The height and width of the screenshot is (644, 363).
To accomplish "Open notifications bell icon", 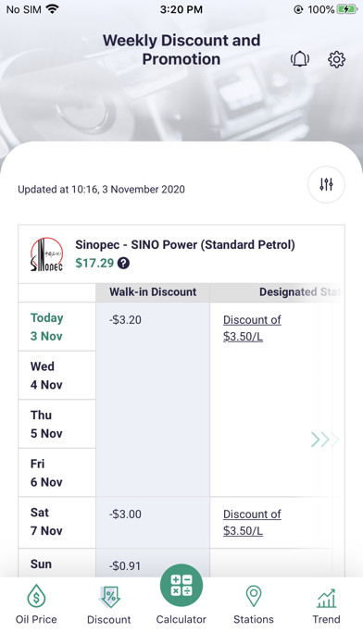I will [x=300, y=59].
